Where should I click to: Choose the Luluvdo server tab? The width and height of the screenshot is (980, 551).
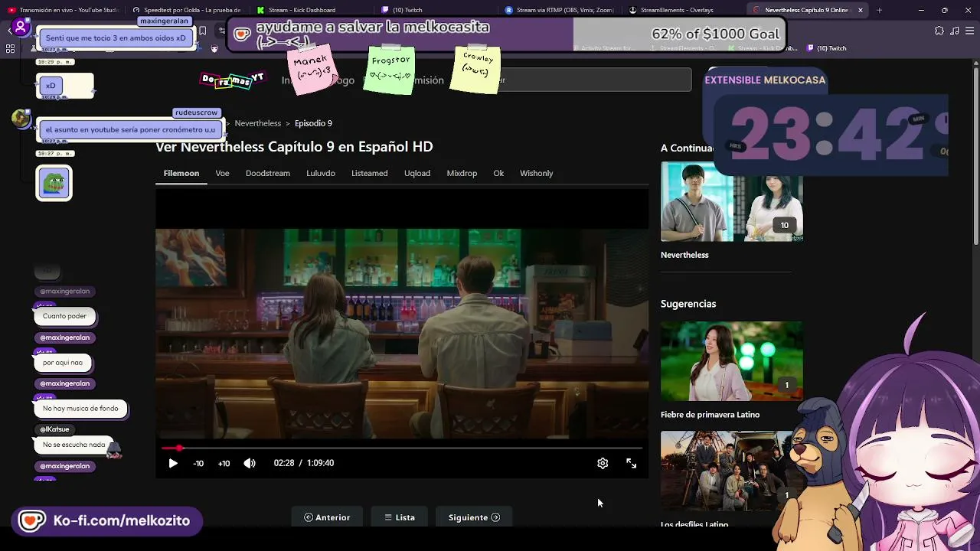click(321, 173)
